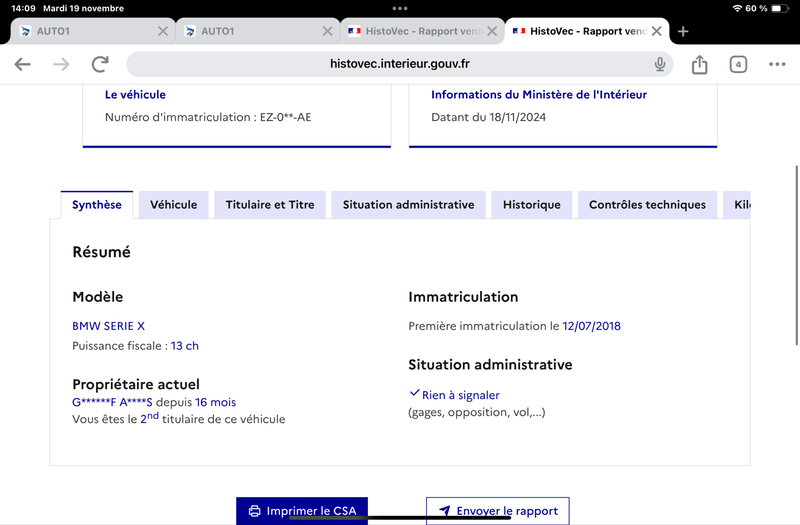Close the first AUTO1 tab

[x=163, y=32]
